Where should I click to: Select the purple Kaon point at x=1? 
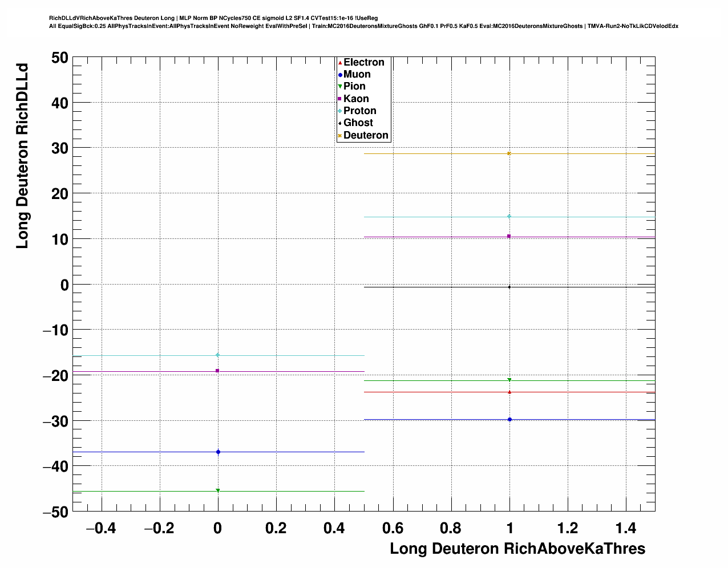[x=509, y=237]
